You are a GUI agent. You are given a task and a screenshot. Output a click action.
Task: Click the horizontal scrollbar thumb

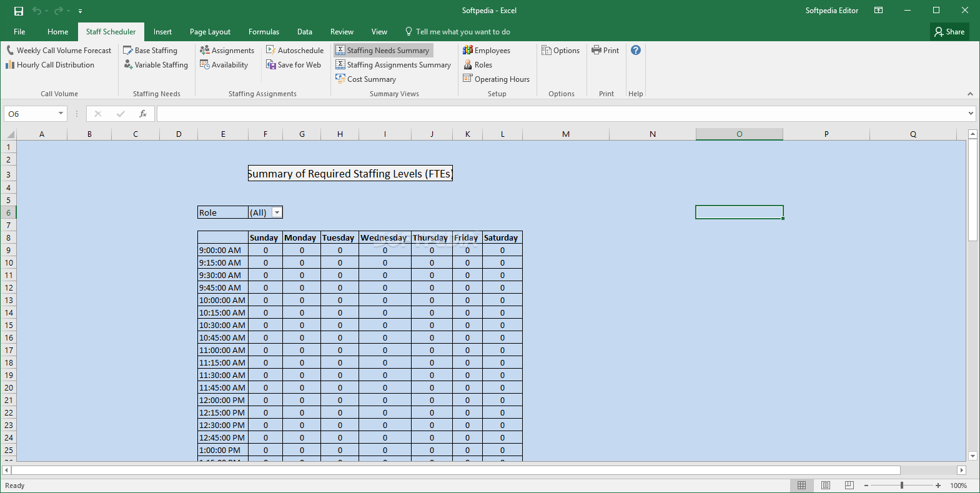pos(455,470)
